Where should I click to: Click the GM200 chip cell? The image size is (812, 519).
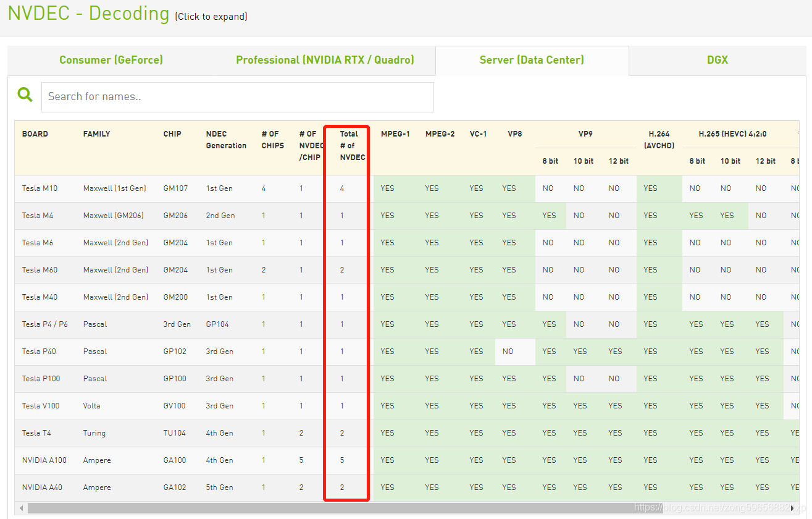click(x=175, y=297)
